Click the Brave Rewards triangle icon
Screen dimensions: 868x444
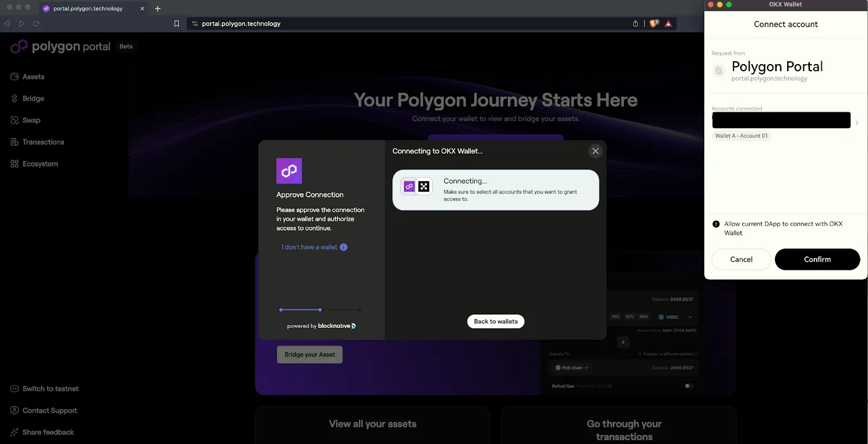pyautogui.click(x=668, y=23)
